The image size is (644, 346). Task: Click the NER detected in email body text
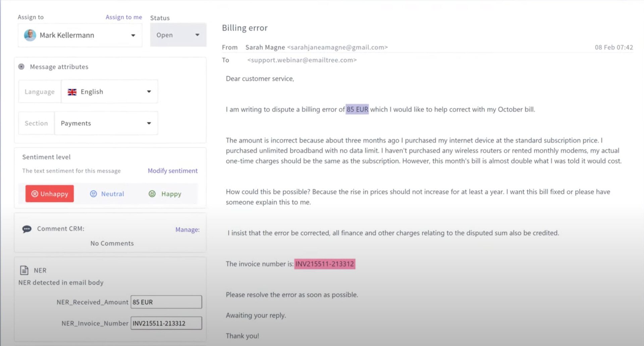[61, 283]
